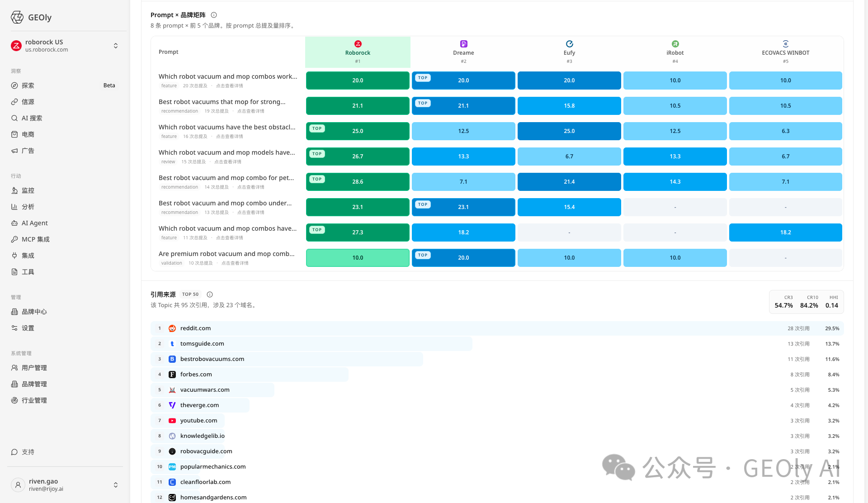Open the 信源 link icon
868x503 pixels.
14,102
